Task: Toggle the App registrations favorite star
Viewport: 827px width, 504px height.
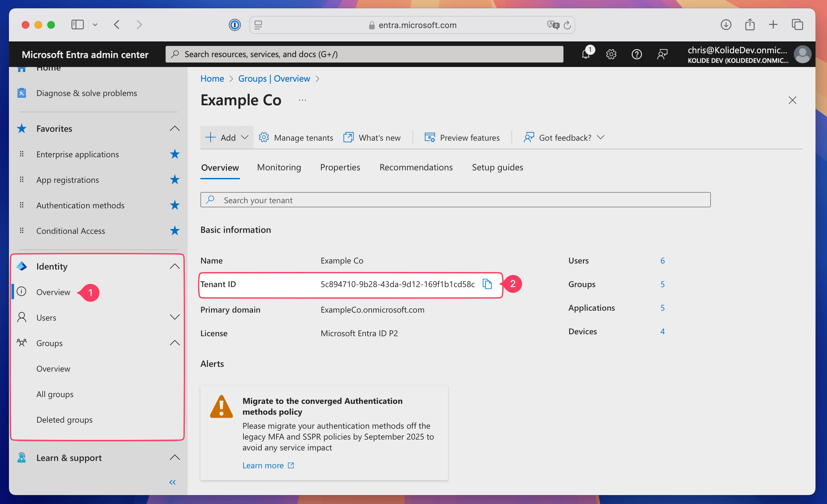Action: pos(175,180)
